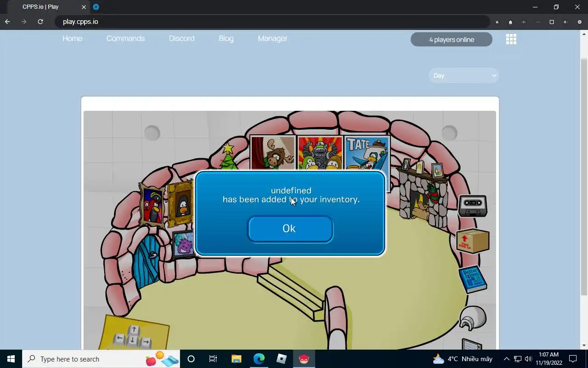Click the purple puffle picture
The height and width of the screenshot is (368, 588).
tap(183, 244)
